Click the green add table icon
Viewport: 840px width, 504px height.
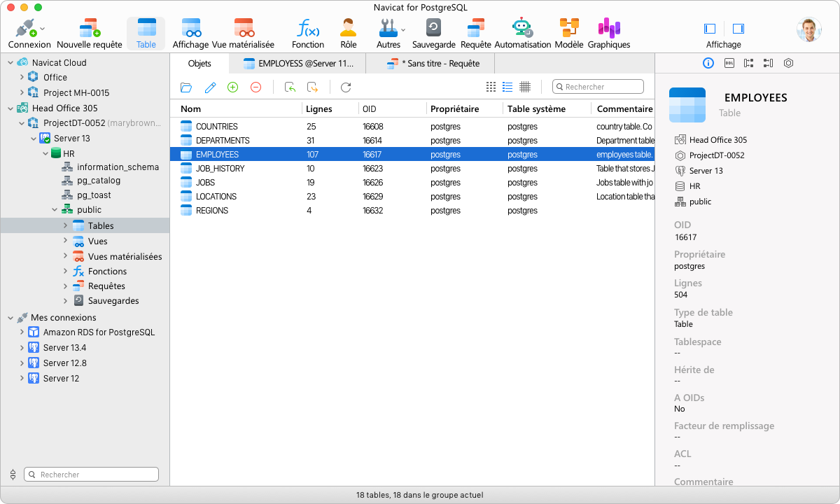click(x=233, y=87)
